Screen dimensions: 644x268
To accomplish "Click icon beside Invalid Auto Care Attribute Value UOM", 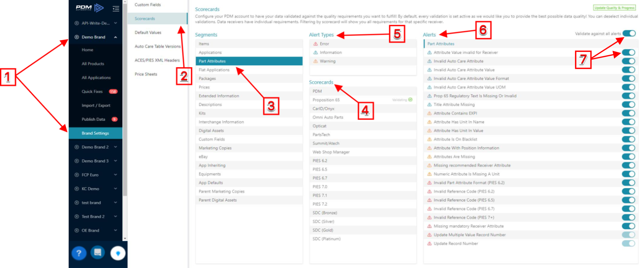I will (429, 87).
